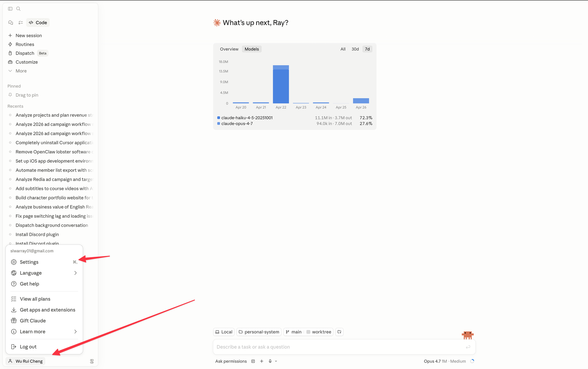Click the claude-opus-4-7 legend swatch
Screen dimensions: 588x369
218,124
